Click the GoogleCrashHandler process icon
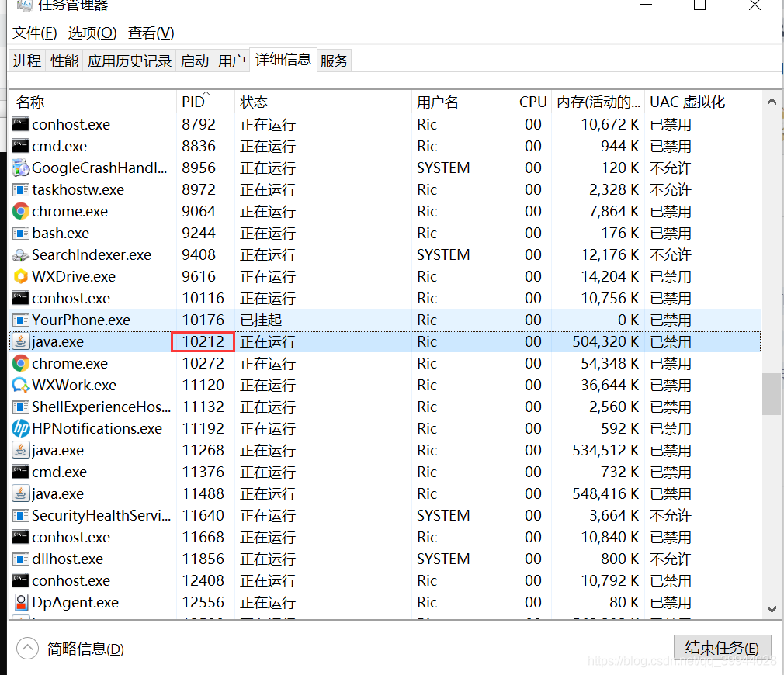 [20, 168]
